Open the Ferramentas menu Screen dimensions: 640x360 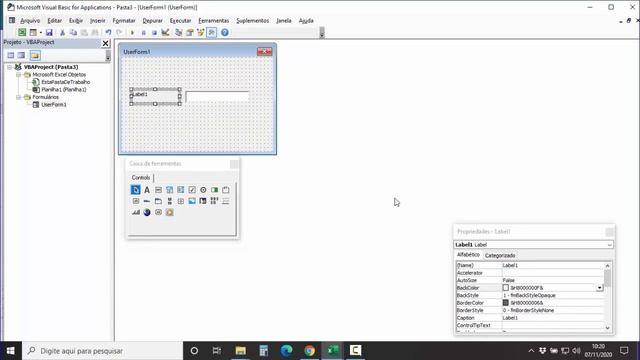coord(213,20)
